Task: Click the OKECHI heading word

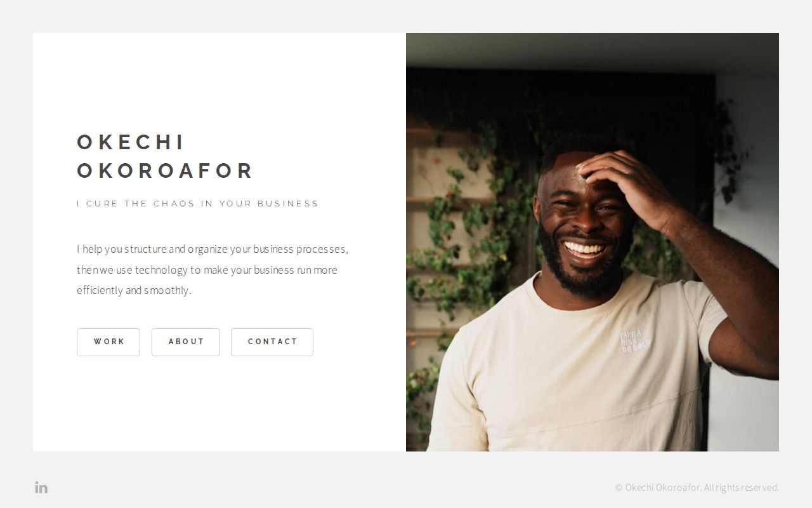Action: coord(131,142)
